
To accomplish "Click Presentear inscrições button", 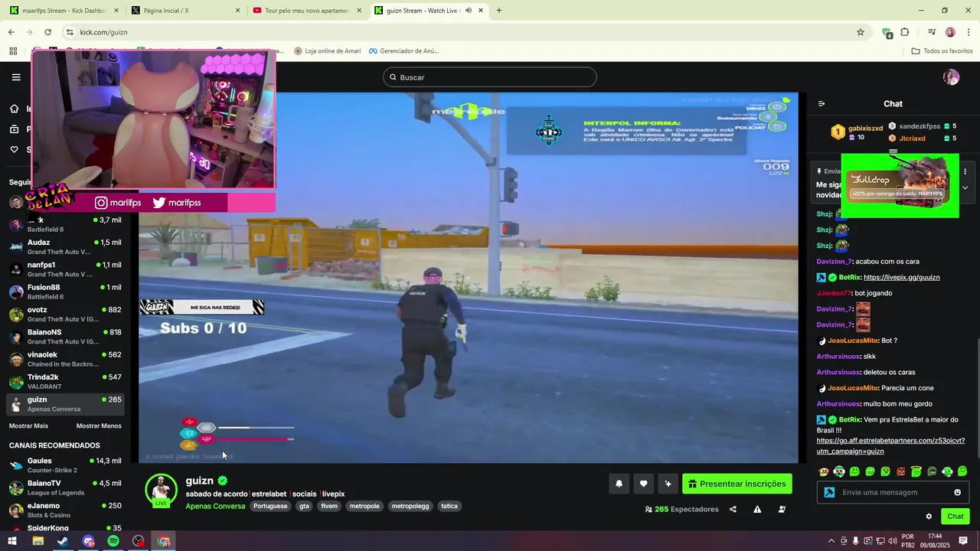I will [737, 484].
